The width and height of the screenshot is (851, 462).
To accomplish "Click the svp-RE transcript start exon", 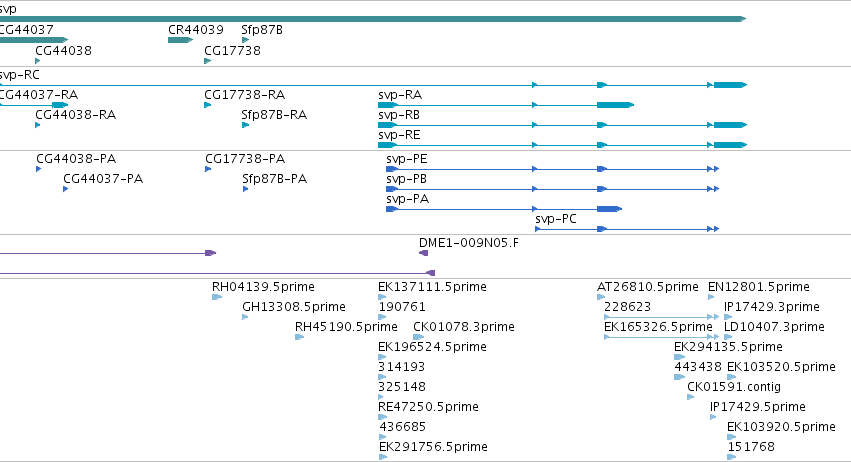I will 388,145.
